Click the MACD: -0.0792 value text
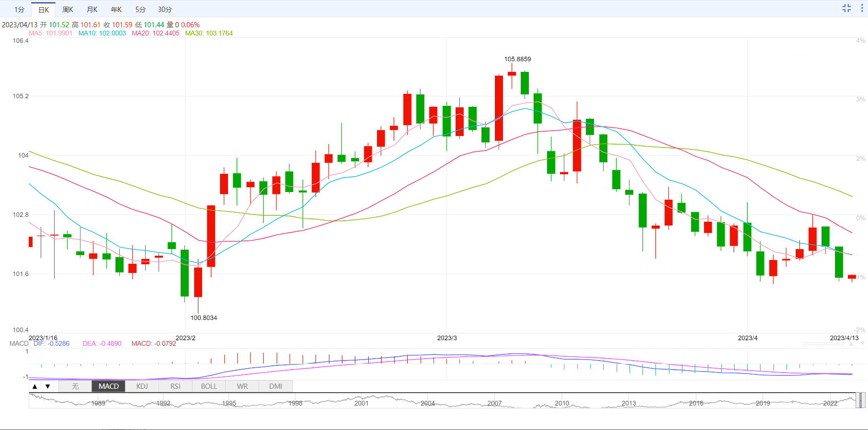Image resolution: width=868 pixels, height=430 pixels. [x=154, y=343]
